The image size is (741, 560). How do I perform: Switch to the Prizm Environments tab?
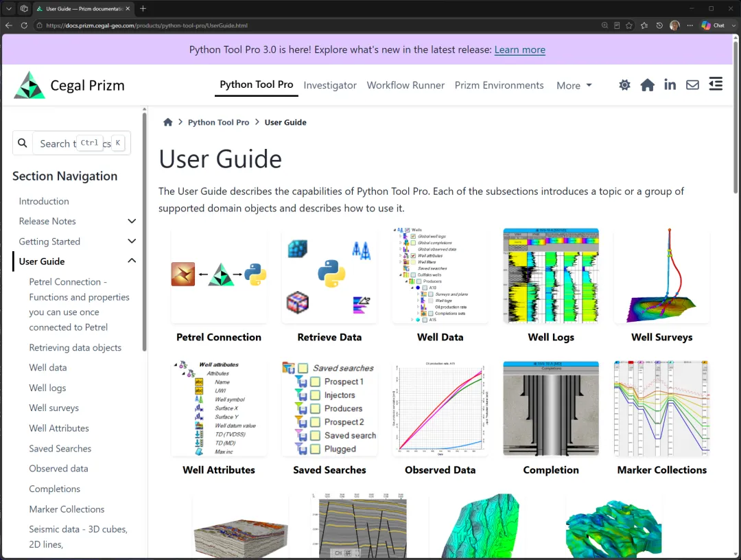(x=499, y=86)
